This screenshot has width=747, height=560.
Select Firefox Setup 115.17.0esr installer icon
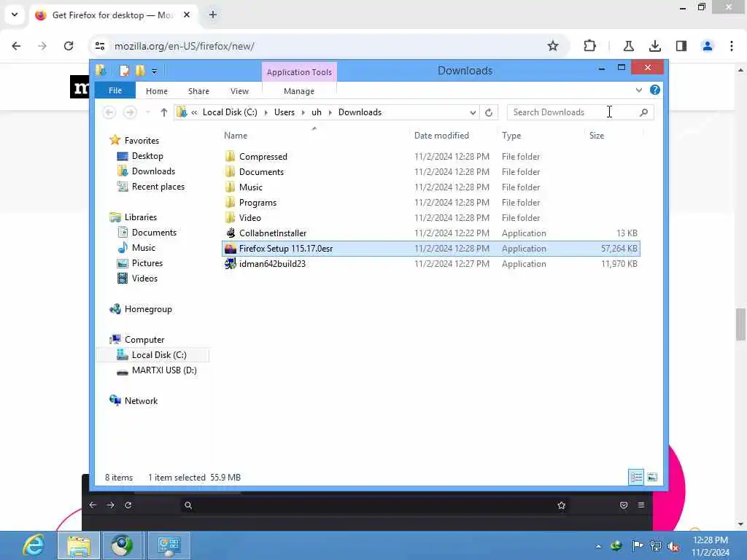[x=230, y=249]
